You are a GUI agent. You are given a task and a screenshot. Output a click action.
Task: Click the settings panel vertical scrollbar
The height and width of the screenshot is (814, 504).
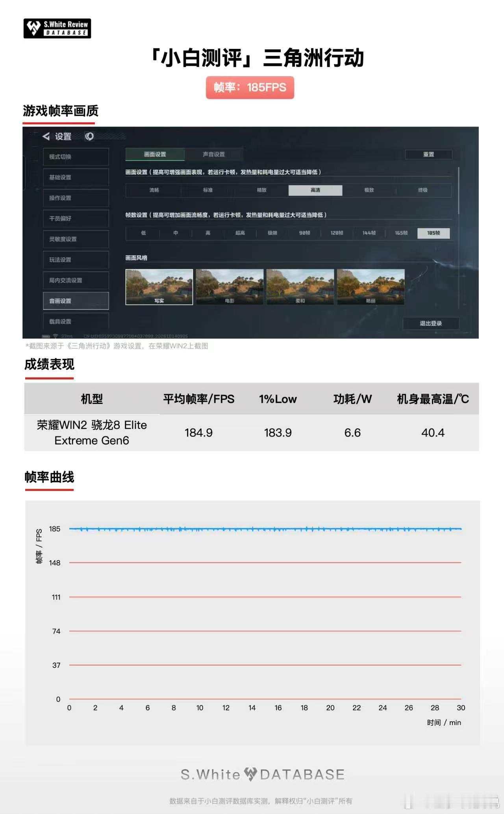pos(459,191)
